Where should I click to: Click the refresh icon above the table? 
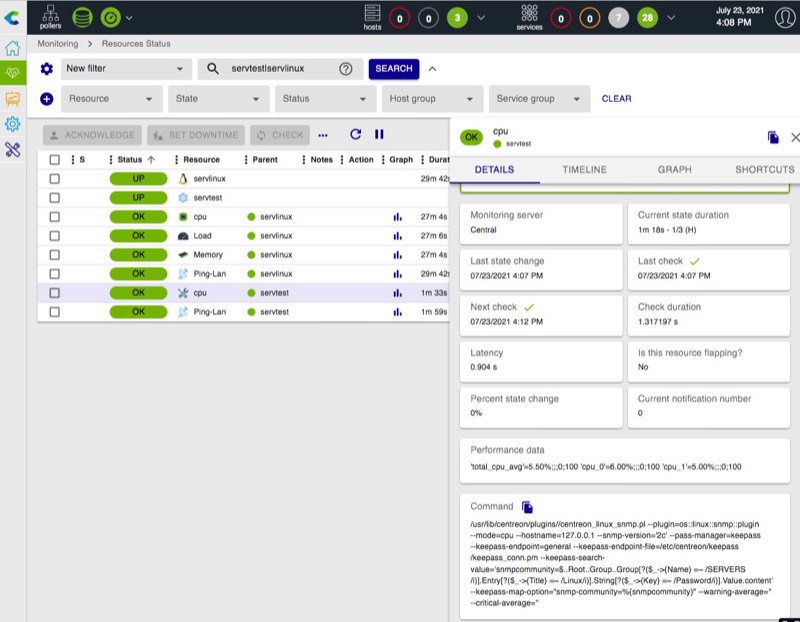(x=356, y=134)
